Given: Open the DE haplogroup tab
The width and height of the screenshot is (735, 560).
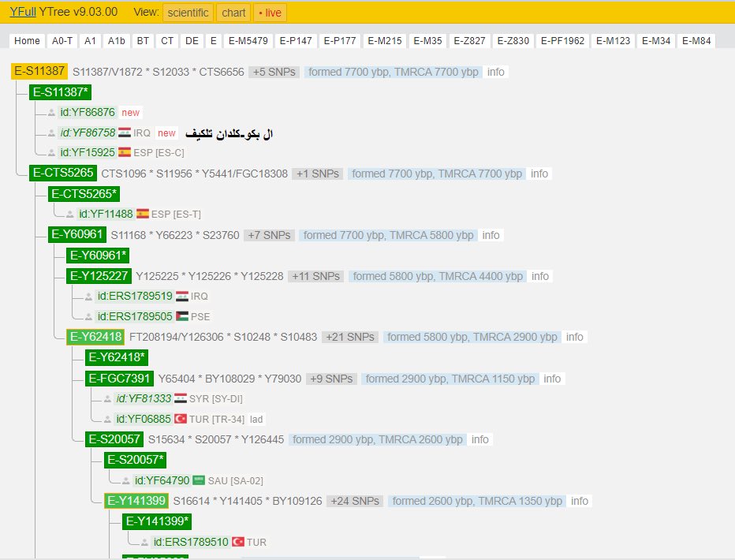Looking at the screenshot, I should 192,41.
